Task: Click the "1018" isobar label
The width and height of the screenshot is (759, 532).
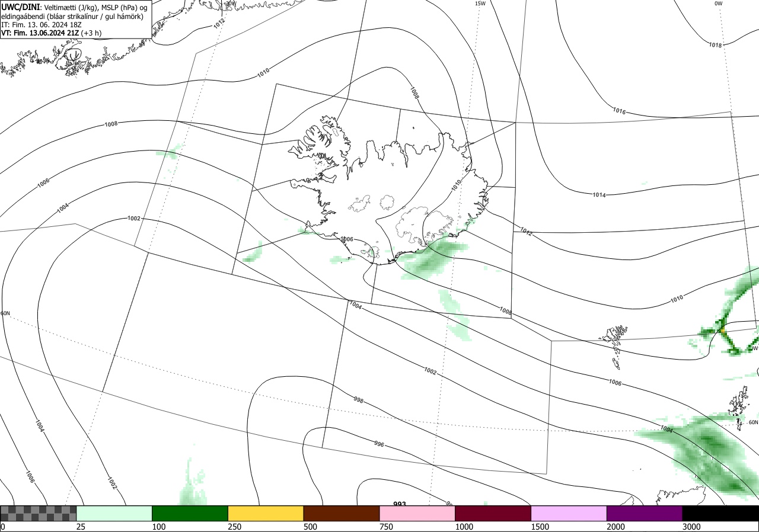Action: coord(716,45)
